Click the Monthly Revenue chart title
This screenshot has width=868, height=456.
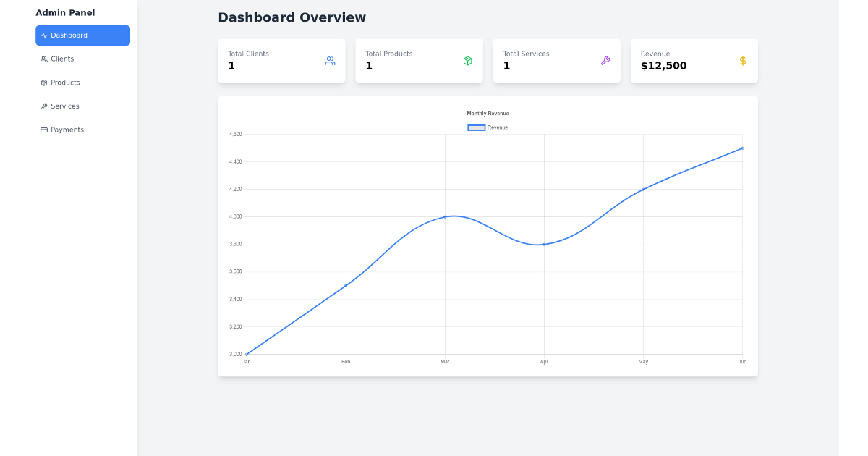(x=488, y=113)
